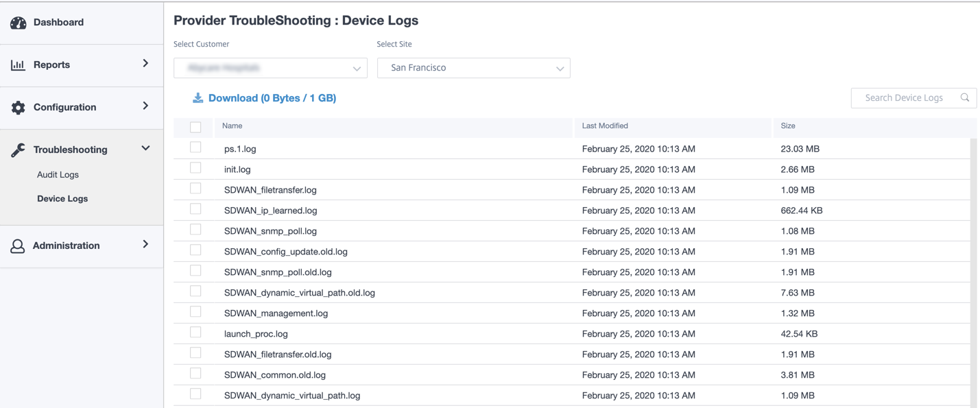Screen dimensions: 980x408
Task: Open the Select Site dropdown
Action: click(x=474, y=68)
